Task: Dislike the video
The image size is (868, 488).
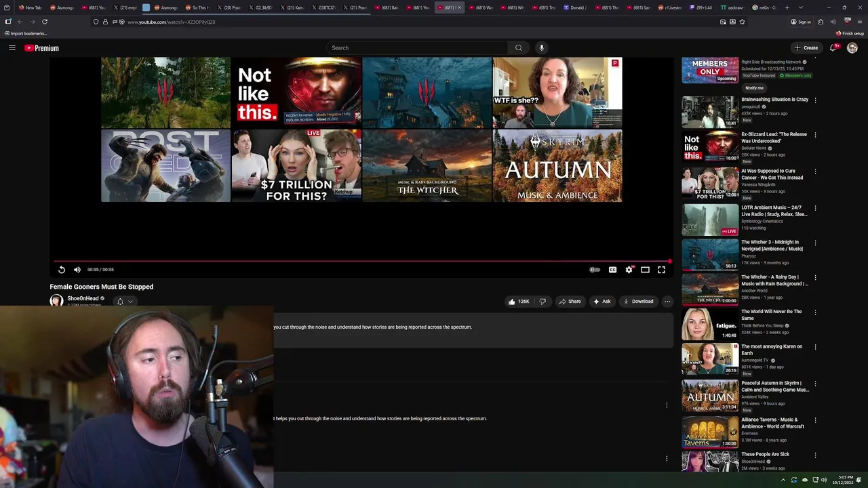Action: (x=542, y=302)
